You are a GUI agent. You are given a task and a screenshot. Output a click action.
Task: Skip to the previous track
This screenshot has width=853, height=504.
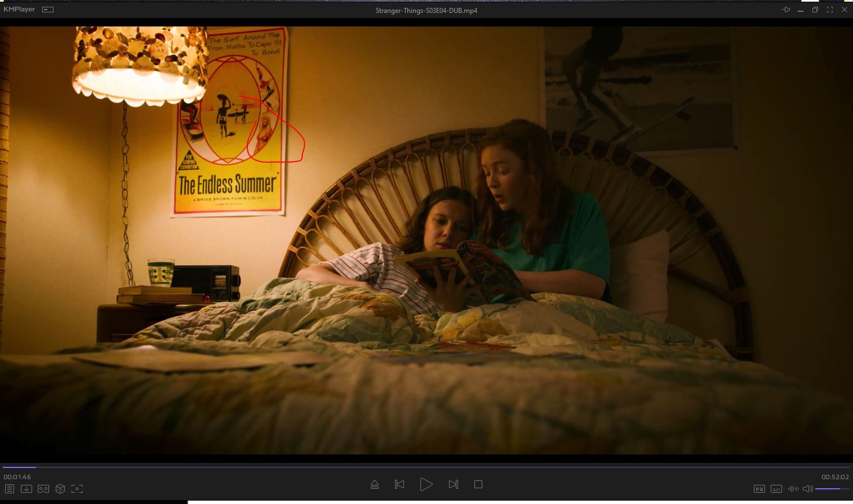pyautogui.click(x=399, y=484)
